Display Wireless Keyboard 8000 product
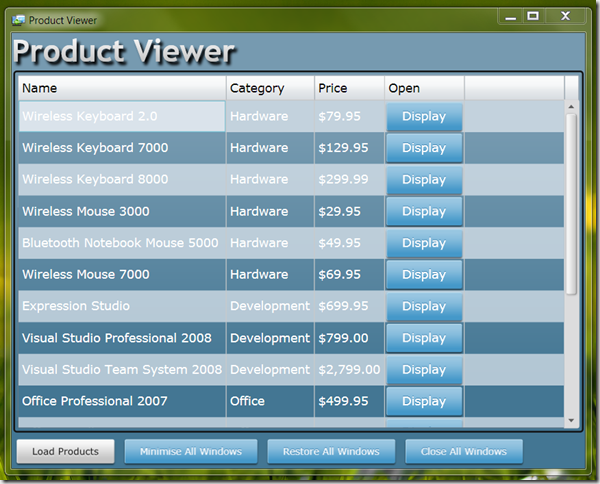Screen dimensions: 600x484 (424, 179)
